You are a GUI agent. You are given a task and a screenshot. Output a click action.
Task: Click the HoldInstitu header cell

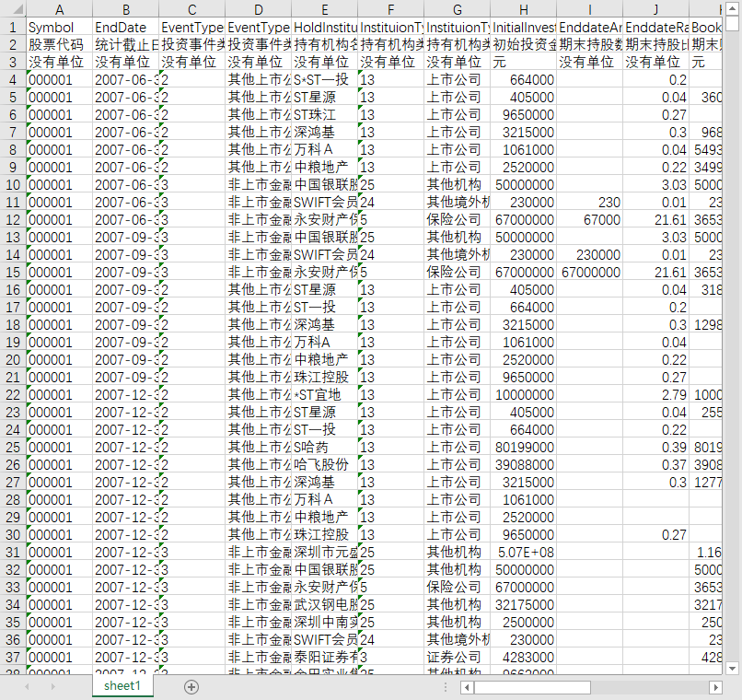pos(324,28)
